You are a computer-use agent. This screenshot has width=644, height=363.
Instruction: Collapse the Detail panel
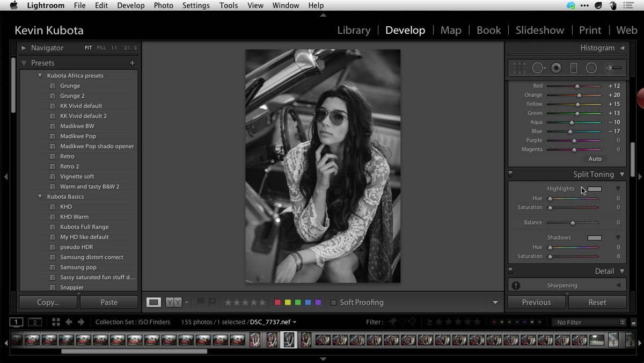click(622, 271)
